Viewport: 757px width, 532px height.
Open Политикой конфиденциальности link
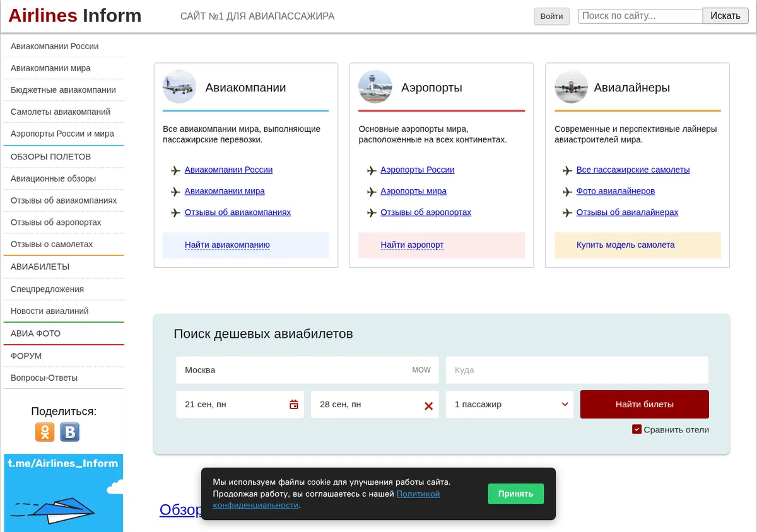326,499
